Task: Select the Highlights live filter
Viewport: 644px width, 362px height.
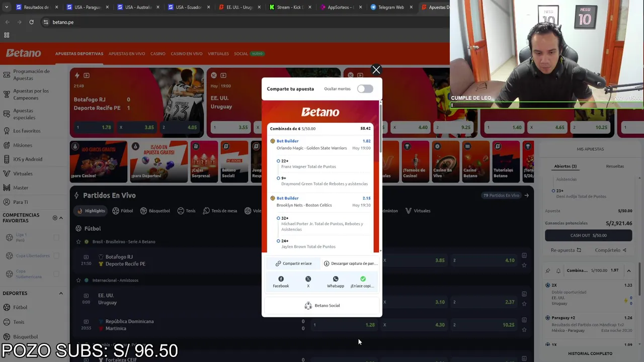Action: pos(91,211)
